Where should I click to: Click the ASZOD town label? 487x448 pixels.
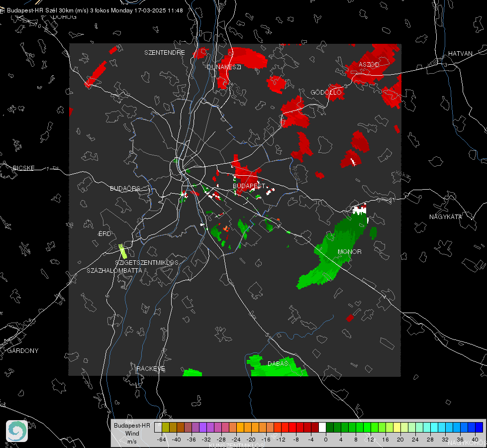click(x=369, y=64)
